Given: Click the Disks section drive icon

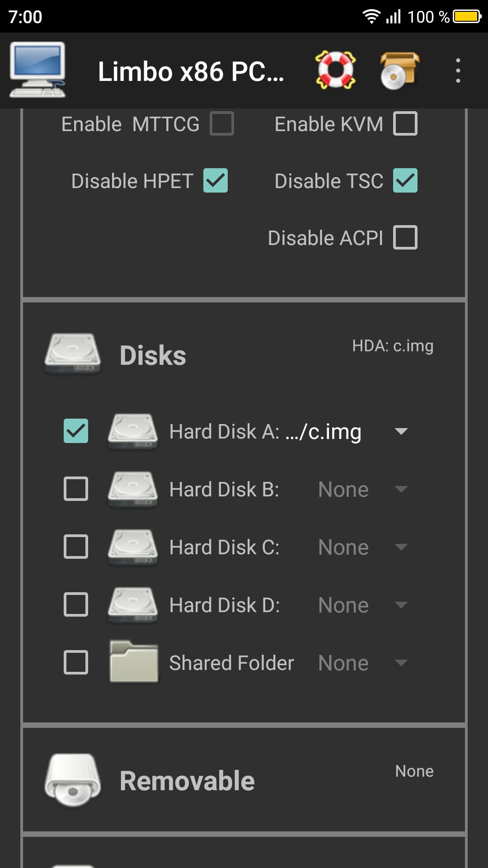Looking at the screenshot, I should (72, 354).
